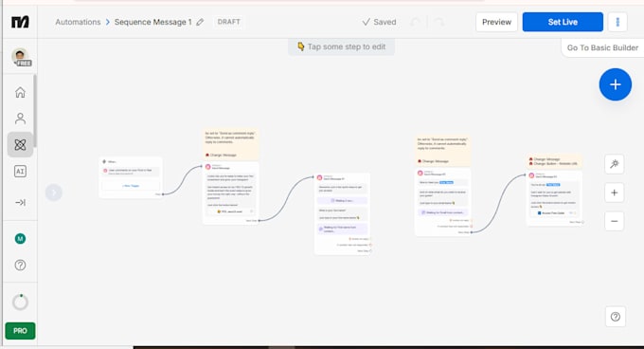Open the AI tools icon
This screenshot has width=644, height=349.
point(20,171)
